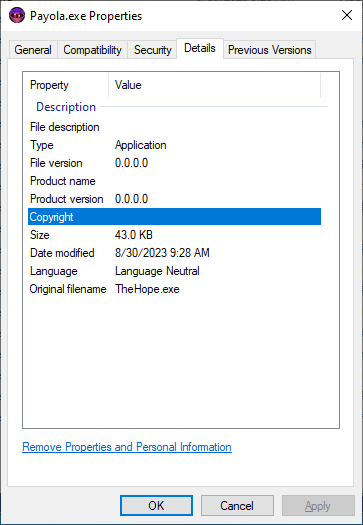Switch to the General tab
This screenshot has width=363, height=525.
coord(33,50)
